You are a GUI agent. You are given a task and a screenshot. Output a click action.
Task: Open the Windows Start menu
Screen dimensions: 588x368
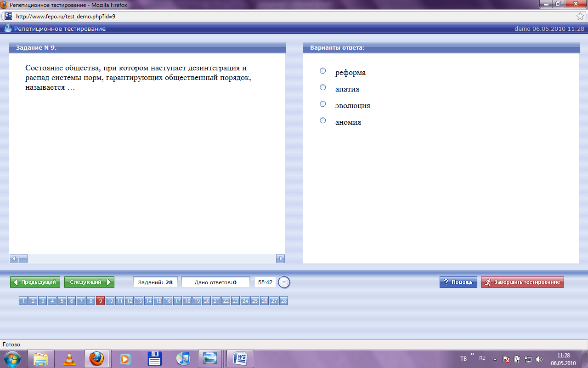(x=12, y=358)
